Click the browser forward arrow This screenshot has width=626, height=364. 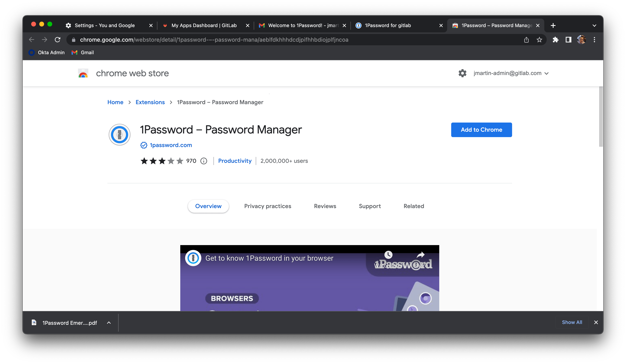(45, 40)
